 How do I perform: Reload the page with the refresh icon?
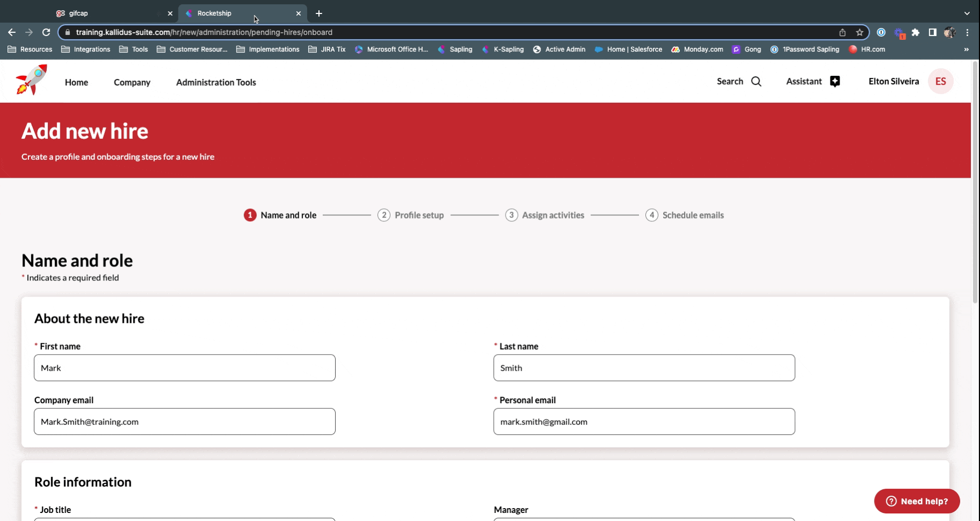(x=46, y=32)
